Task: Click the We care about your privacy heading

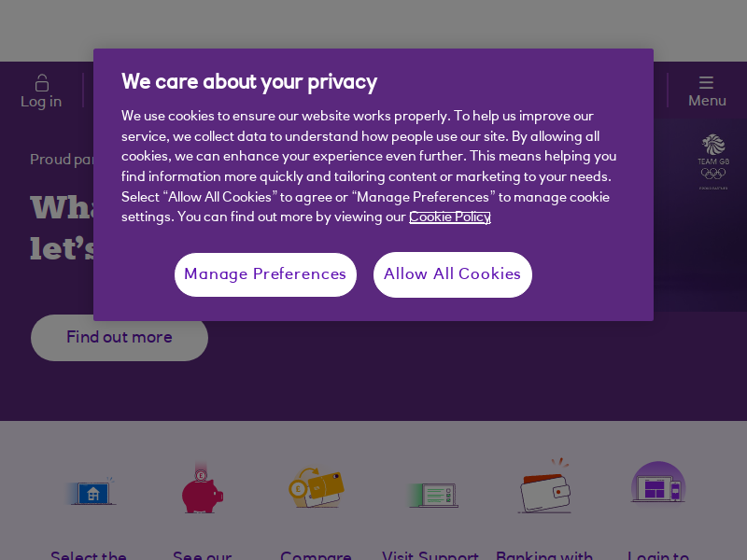Action: point(249,82)
